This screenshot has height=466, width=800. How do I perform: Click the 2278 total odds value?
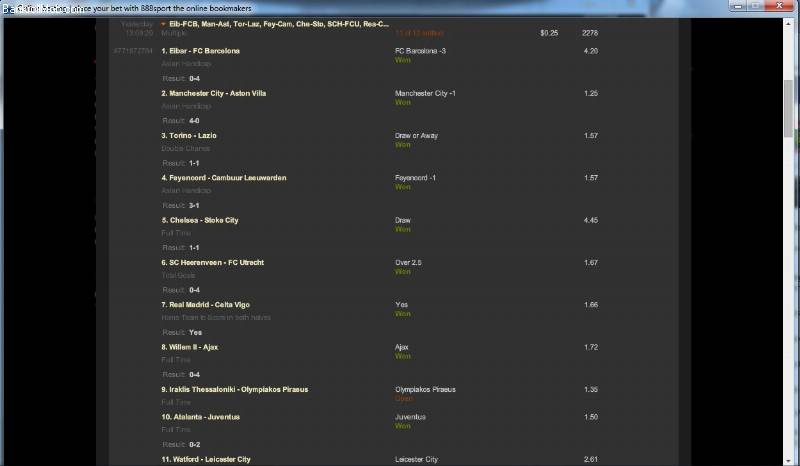click(590, 33)
